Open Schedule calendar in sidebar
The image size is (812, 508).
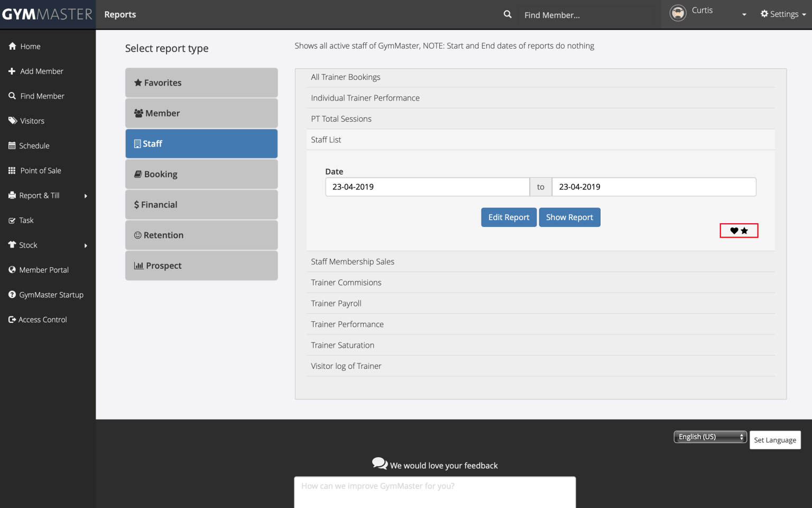click(34, 146)
